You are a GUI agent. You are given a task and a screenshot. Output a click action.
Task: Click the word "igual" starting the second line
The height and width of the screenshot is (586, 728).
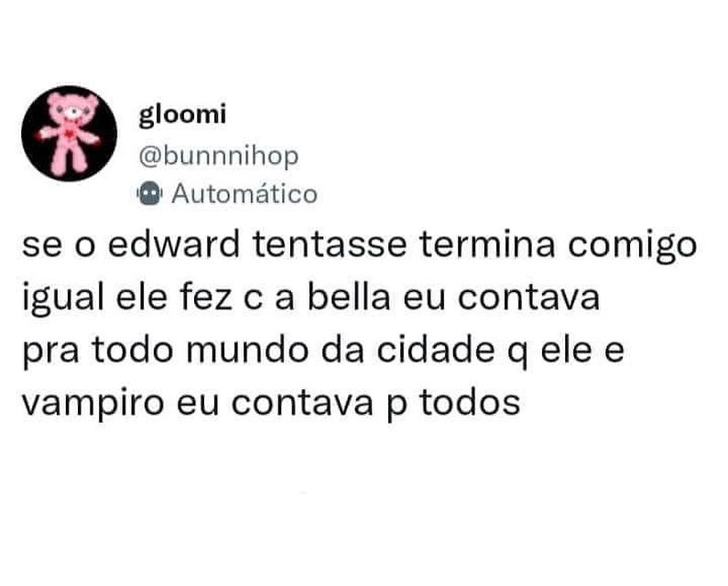63,299
